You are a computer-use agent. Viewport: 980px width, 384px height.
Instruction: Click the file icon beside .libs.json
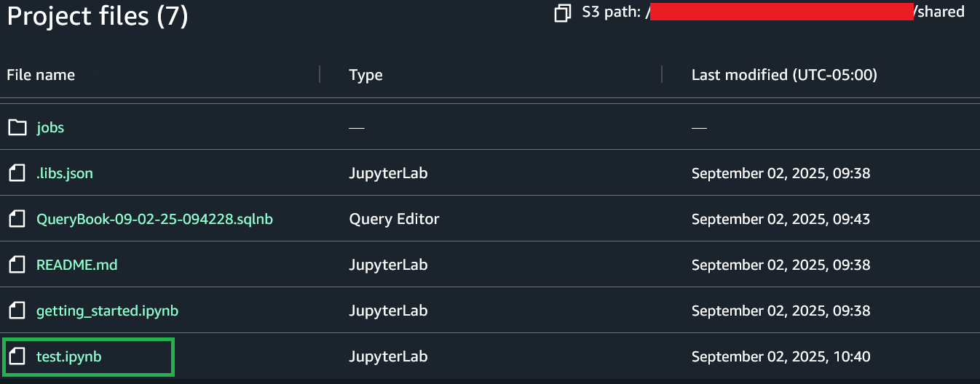click(17, 174)
